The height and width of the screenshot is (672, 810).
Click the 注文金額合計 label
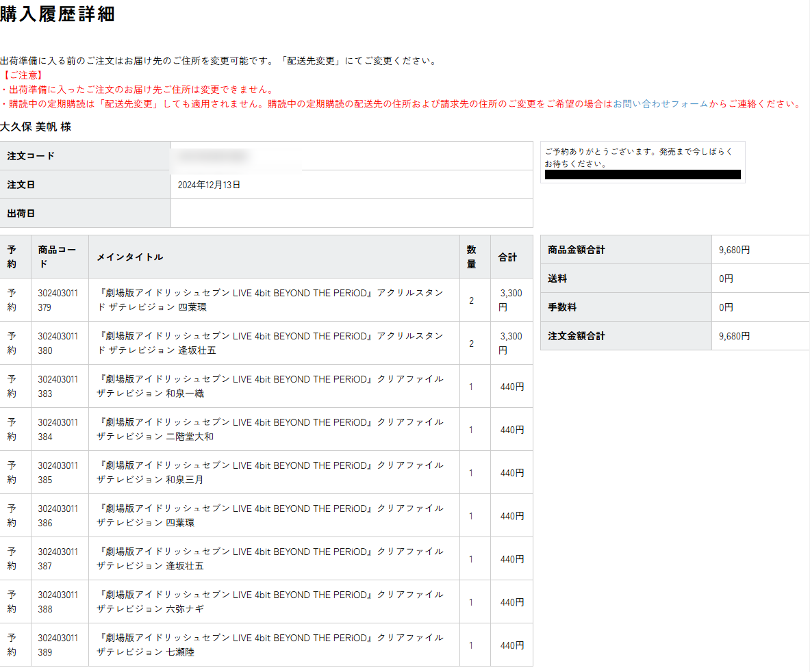pyautogui.click(x=577, y=336)
